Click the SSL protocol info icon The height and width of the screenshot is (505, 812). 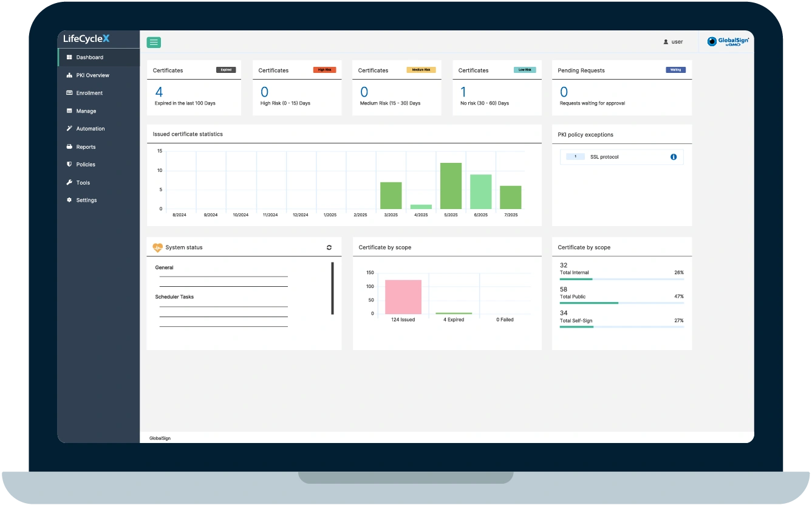pyautogui.click(x=673, y=156)
